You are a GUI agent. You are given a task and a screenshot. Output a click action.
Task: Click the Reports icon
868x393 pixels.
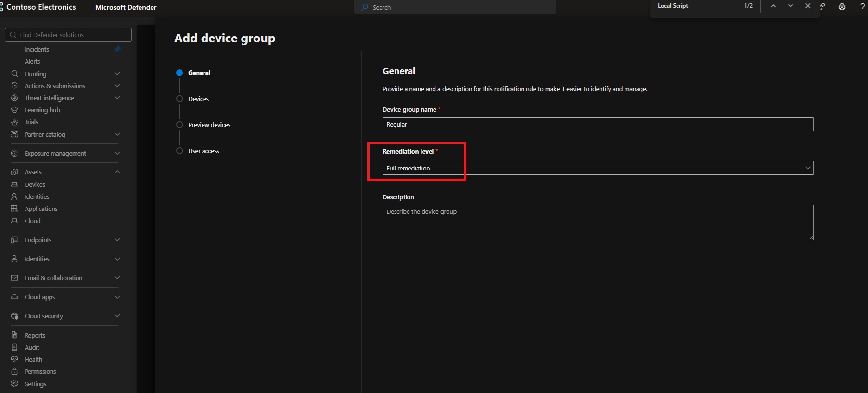coord(14,335)
